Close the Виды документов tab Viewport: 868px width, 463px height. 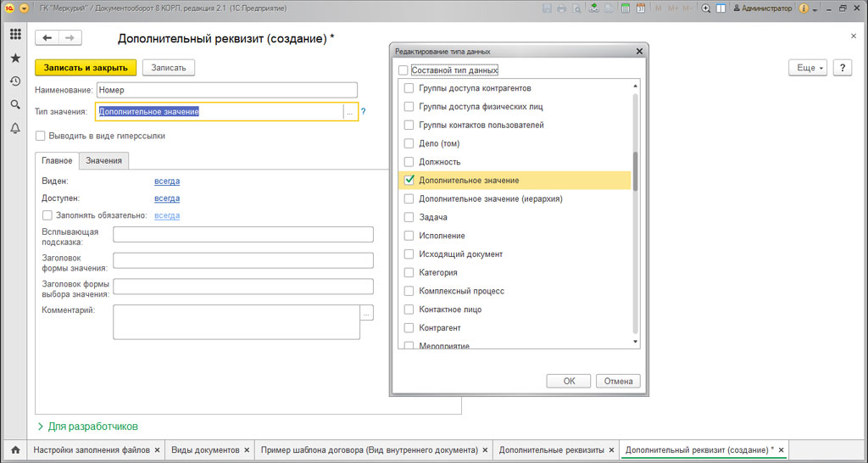pos(247,450)
